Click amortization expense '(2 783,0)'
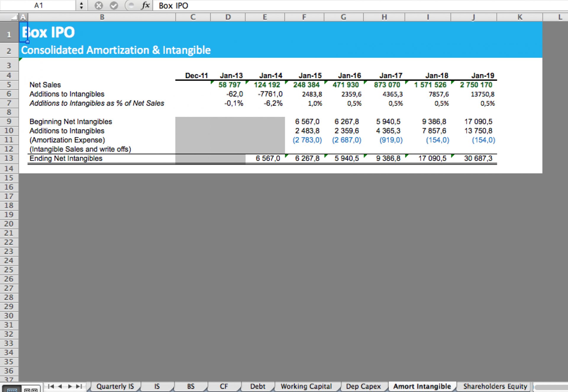The image size is (568, 392). [307, 140]
